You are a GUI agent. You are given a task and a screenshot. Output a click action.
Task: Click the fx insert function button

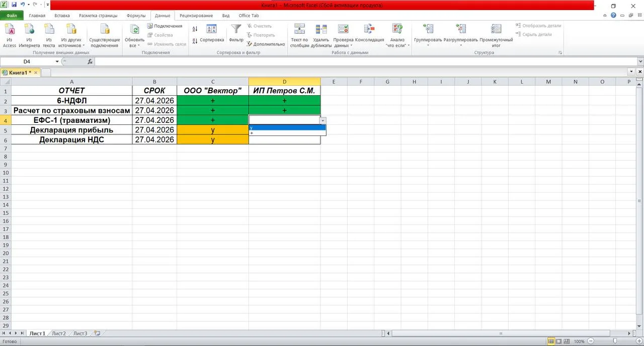coord(90,61)
